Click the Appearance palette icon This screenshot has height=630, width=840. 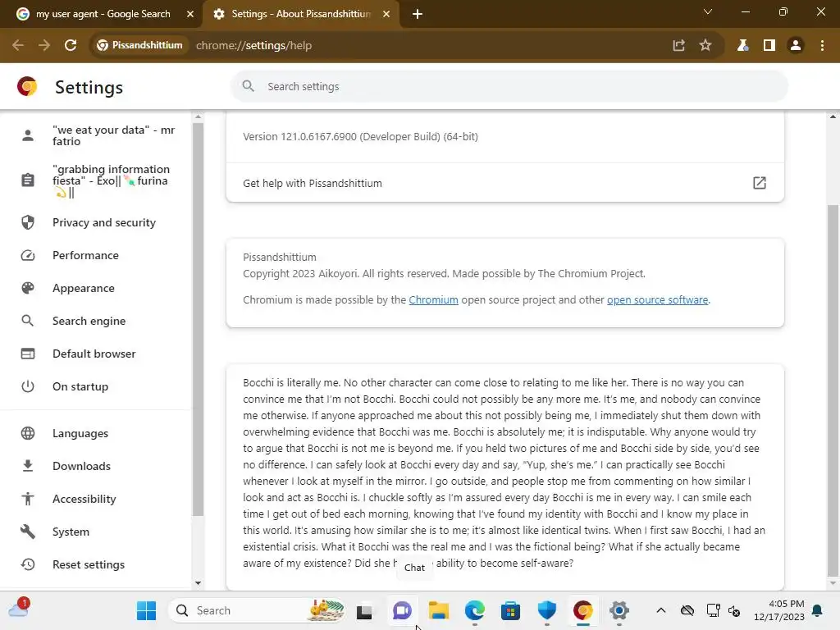pyautogui.click(x=28, y=288)
